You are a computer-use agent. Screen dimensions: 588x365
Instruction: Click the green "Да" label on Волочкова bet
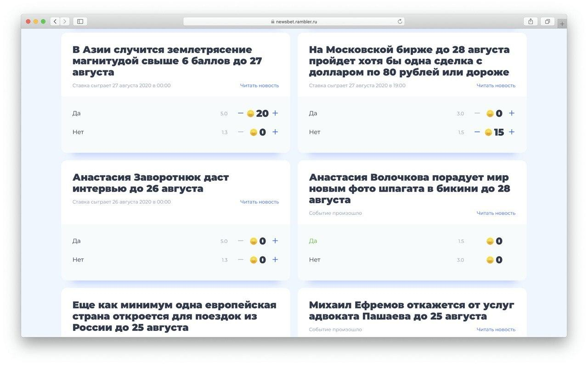[x=313, y=241]
